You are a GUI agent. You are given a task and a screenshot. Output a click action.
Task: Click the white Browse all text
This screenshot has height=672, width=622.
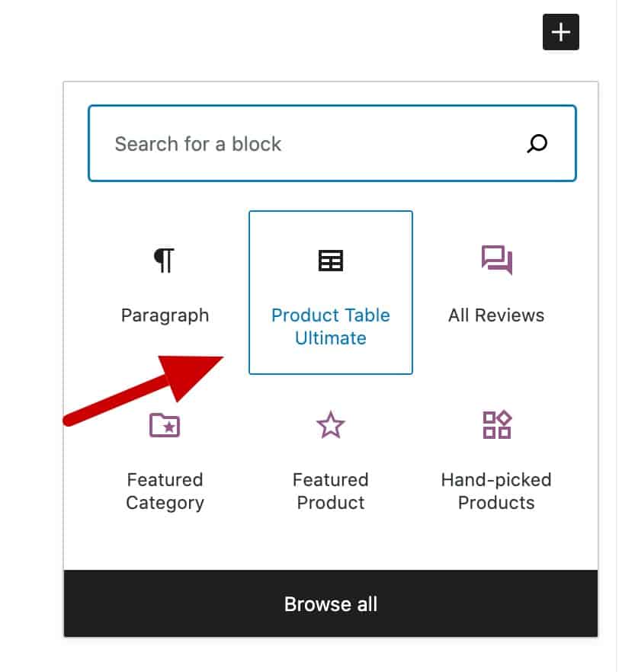click(x=331, y=604)
